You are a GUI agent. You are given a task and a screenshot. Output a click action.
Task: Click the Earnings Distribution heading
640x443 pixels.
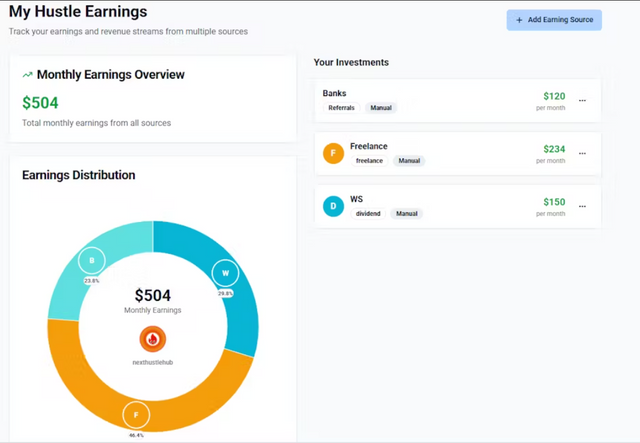tap(79, 175)
